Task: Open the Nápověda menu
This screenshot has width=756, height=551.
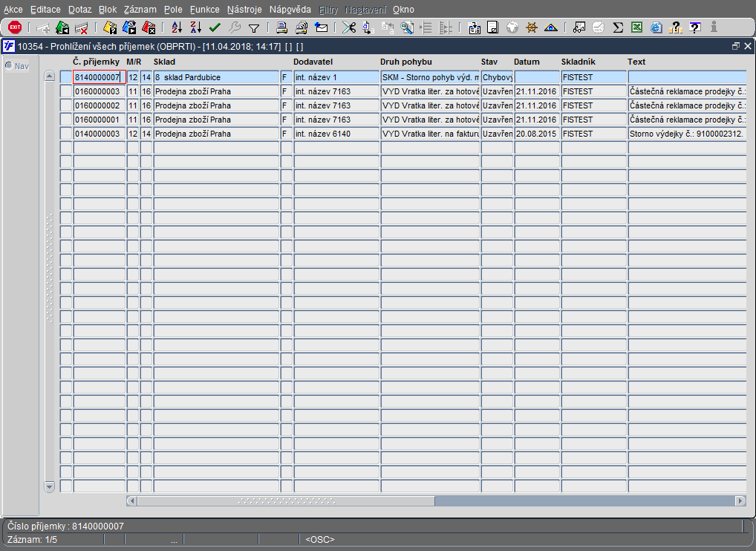Action: [290, 10]
